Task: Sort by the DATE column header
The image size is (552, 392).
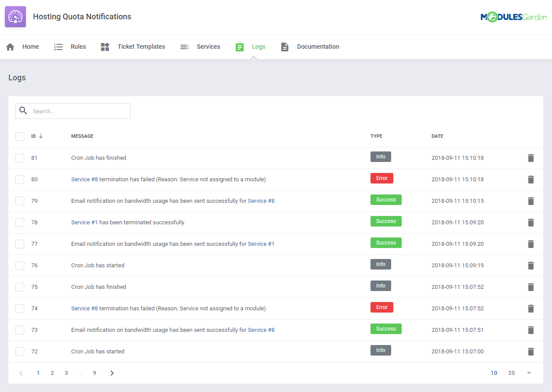Action: point(437,137)
